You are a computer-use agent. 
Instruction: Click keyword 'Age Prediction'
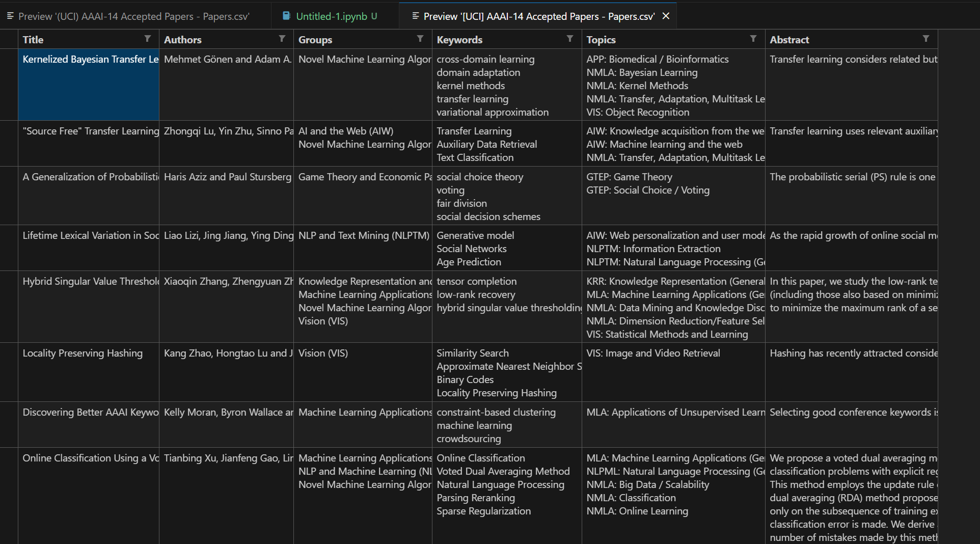[469, 262]
